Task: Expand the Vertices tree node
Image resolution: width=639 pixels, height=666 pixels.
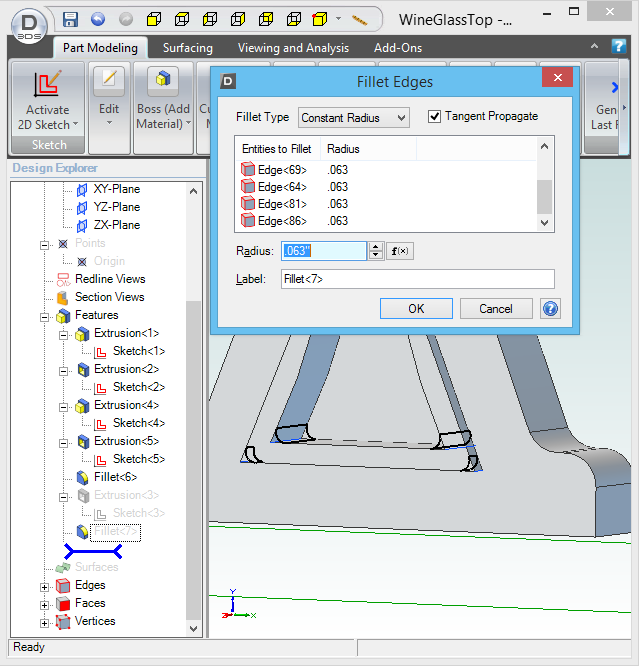Action: tap(44, 623)
